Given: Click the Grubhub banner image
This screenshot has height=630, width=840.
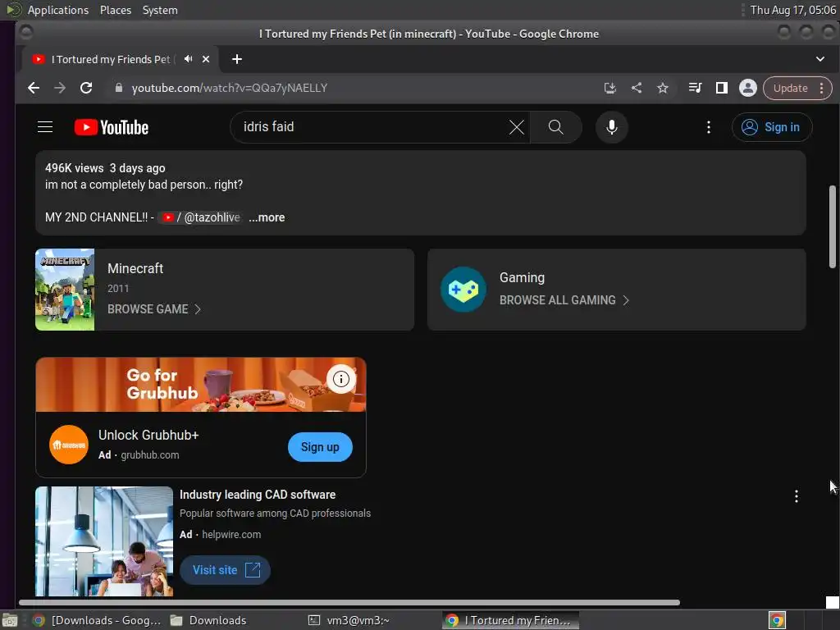Looking at the screenshot, I should pos(201,385).
